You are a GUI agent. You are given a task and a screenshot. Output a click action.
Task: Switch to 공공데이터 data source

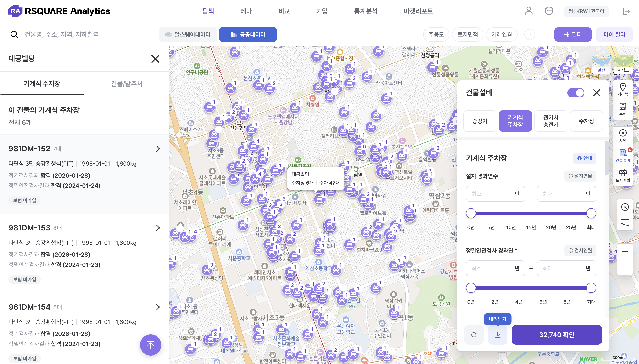[x=248, y=34]
